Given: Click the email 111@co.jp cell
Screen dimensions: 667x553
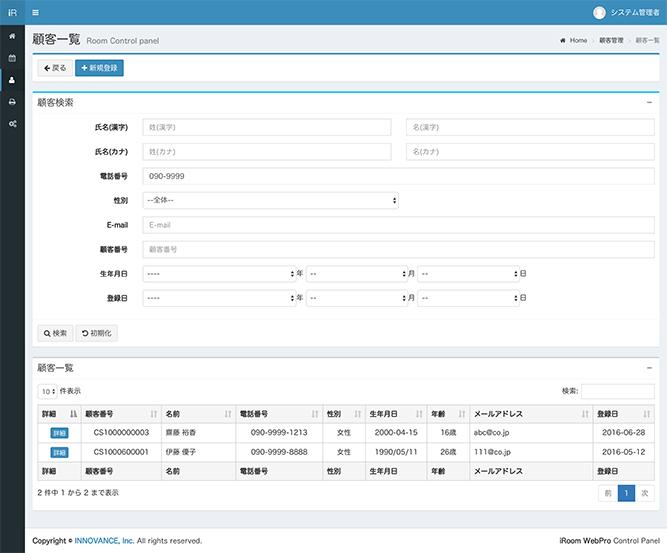Looking at the screenshot, I should 531,452.
